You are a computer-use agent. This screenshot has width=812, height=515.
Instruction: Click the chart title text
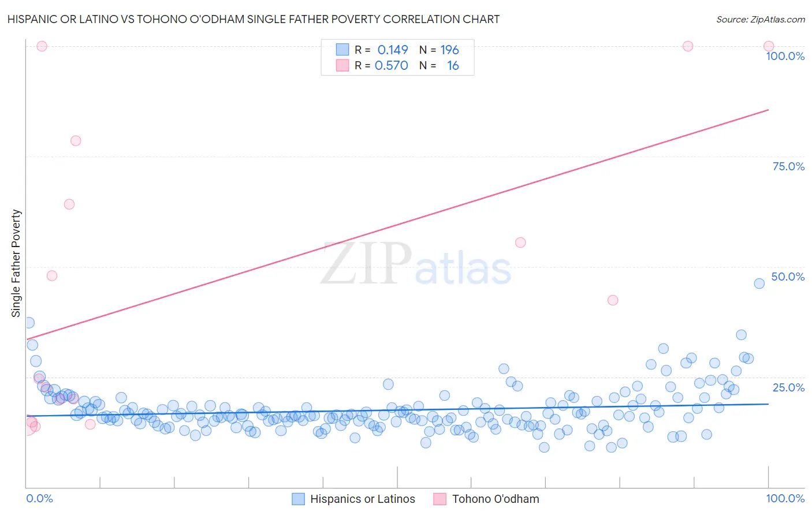pyautogui.click(x=254, y=19)
